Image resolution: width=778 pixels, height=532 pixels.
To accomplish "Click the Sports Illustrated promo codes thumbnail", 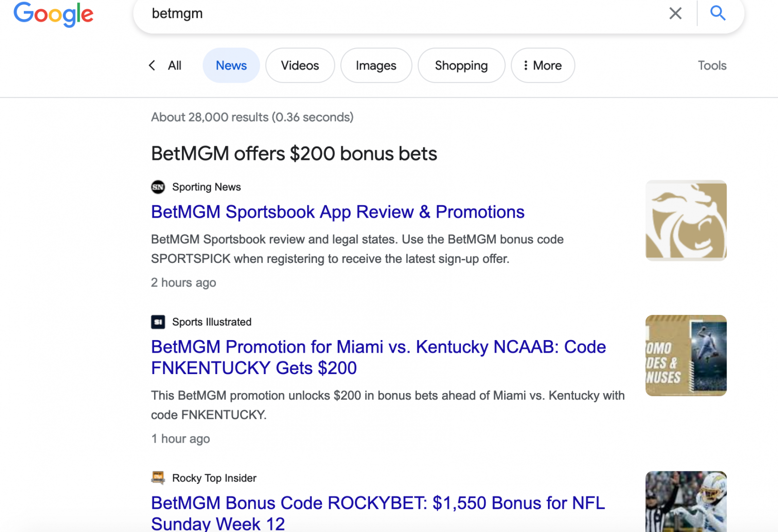I will 686,356.
